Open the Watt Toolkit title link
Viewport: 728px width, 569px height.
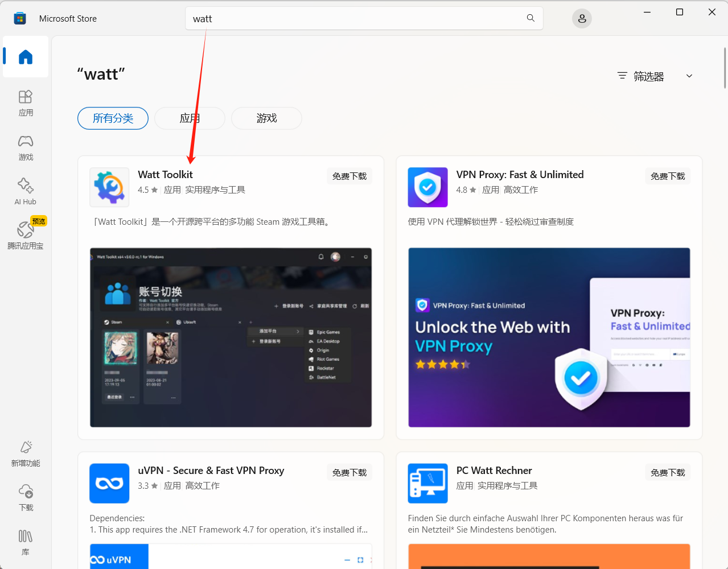pos(165,175)
